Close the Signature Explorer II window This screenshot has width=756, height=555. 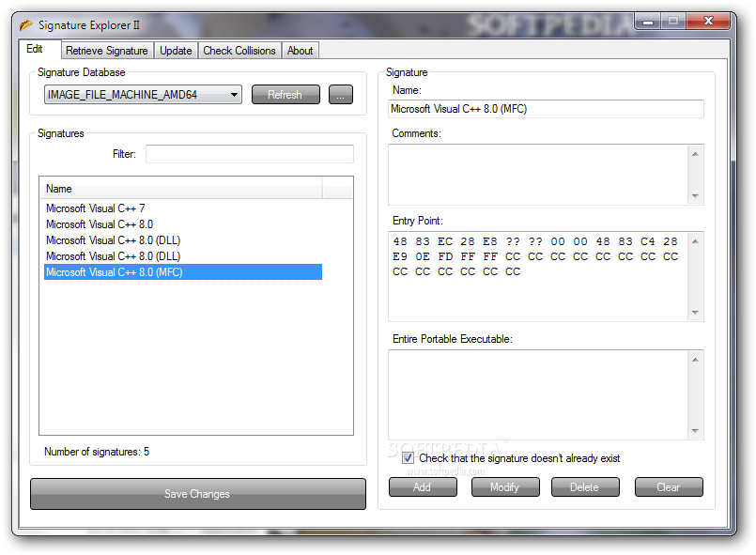[708, 21]
